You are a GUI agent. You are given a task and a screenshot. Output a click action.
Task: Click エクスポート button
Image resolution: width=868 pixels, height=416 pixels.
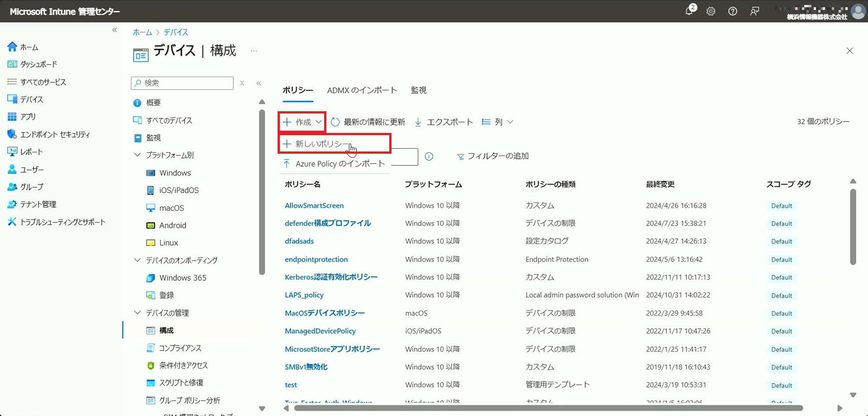click(443, 122)
